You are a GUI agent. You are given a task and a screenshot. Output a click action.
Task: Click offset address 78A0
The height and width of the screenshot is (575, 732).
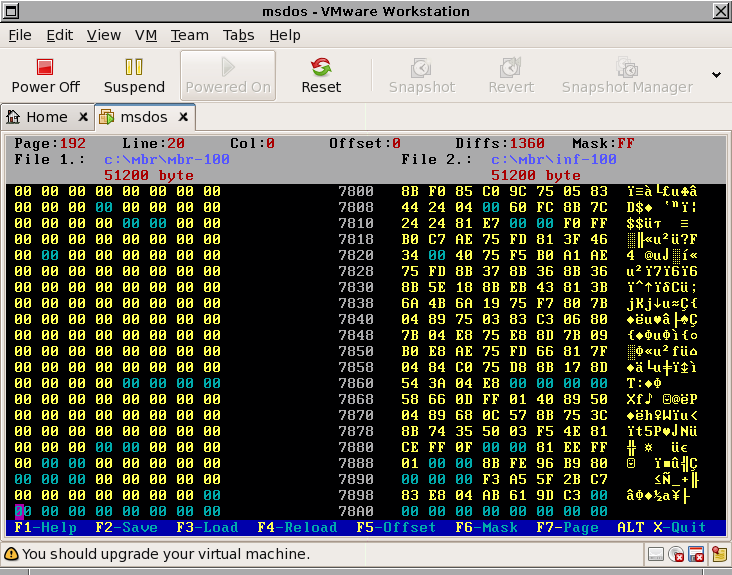pos(356,511)
